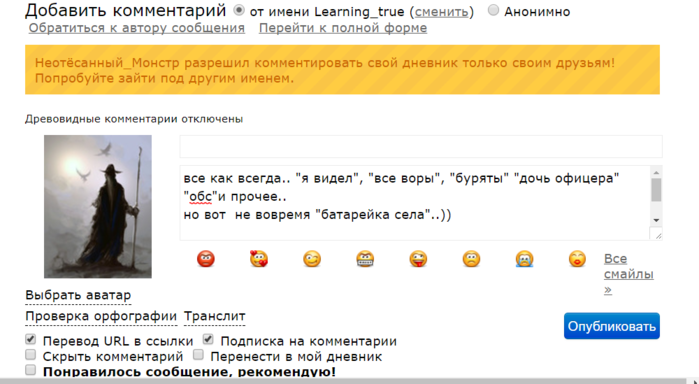Insert the tongue-out smiley

pos(418,259)
